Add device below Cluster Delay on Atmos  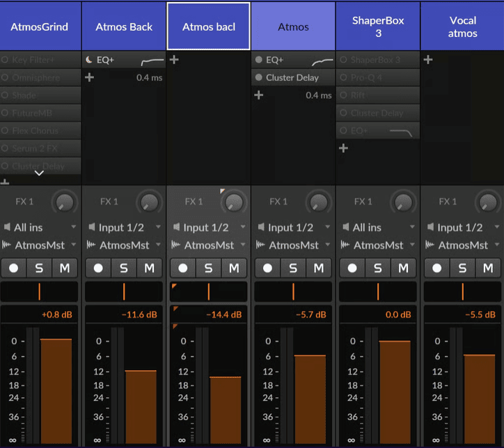point(259,95)
